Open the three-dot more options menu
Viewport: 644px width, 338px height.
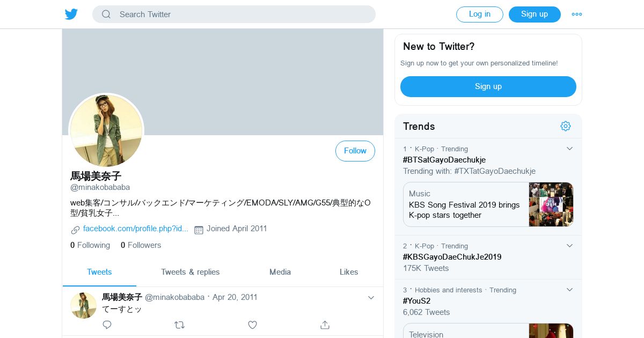pos(577,14)
